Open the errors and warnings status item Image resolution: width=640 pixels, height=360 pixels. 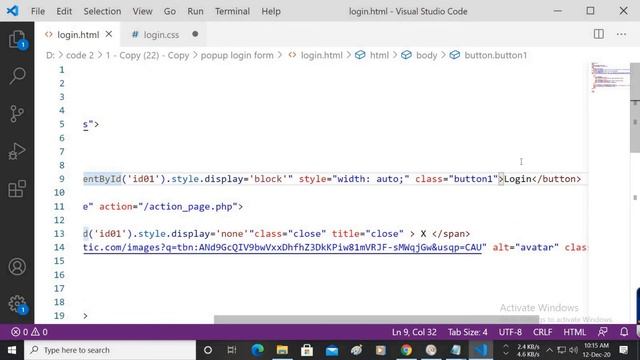point(29,332)
